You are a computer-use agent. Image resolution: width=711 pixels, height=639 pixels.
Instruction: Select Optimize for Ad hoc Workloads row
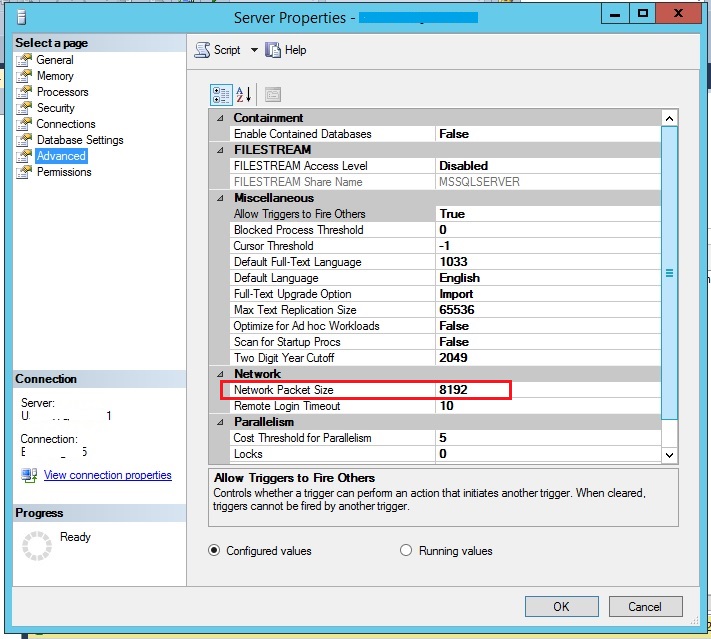click(446, 326)
